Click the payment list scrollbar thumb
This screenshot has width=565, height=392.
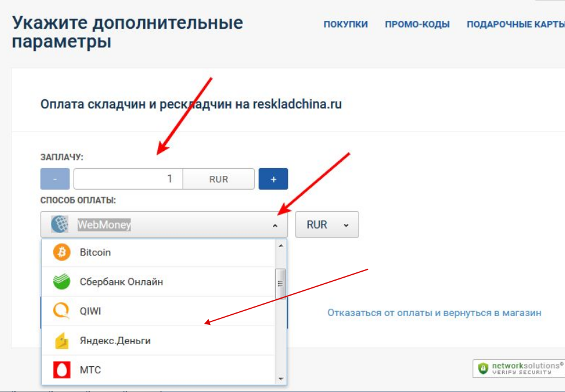[x=280, y=283]
